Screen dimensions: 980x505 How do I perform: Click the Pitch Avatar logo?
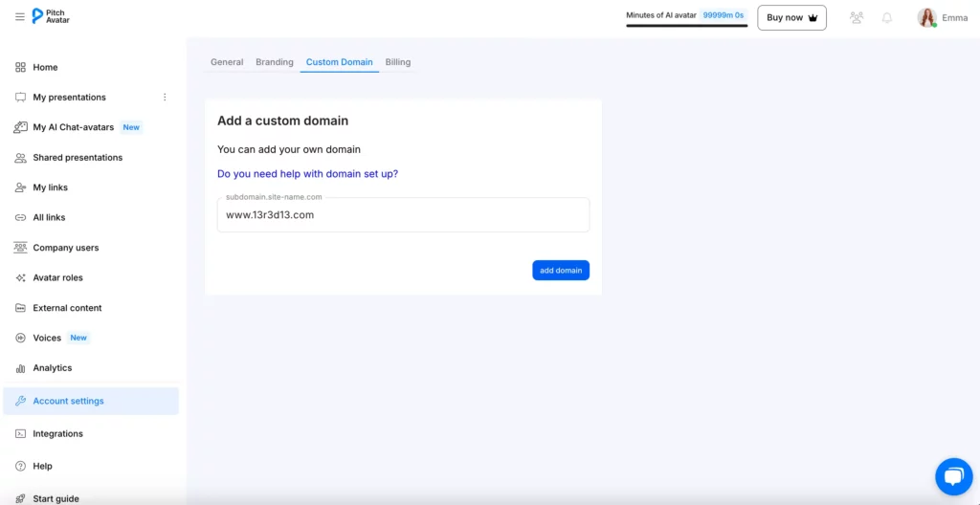52,16
